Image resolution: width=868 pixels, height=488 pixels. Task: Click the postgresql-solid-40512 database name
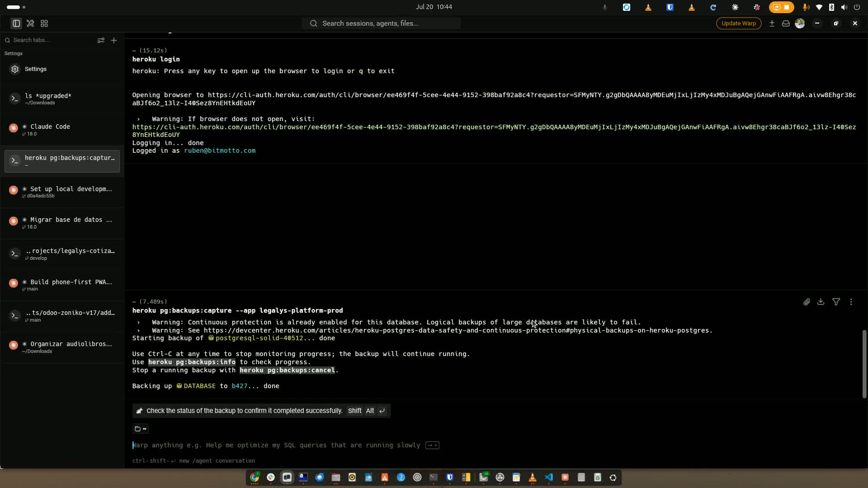tap(259, 338)
